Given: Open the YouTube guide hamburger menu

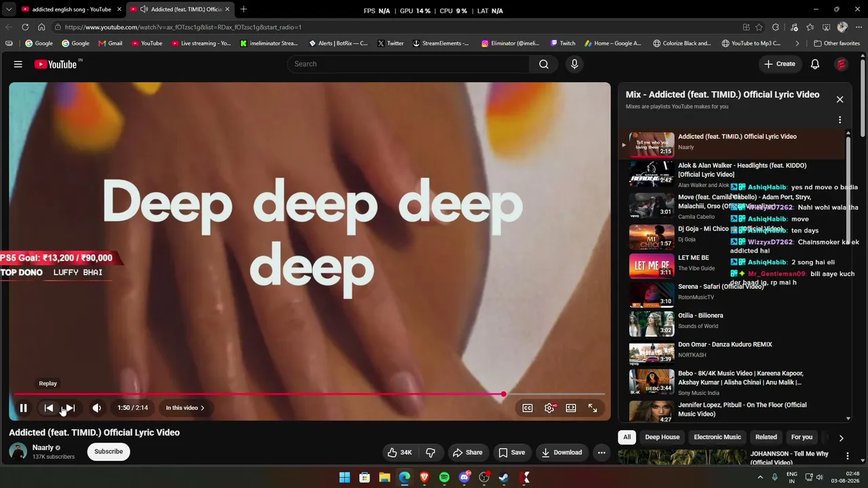Looking at the screenshot, I should click(18, 64).
